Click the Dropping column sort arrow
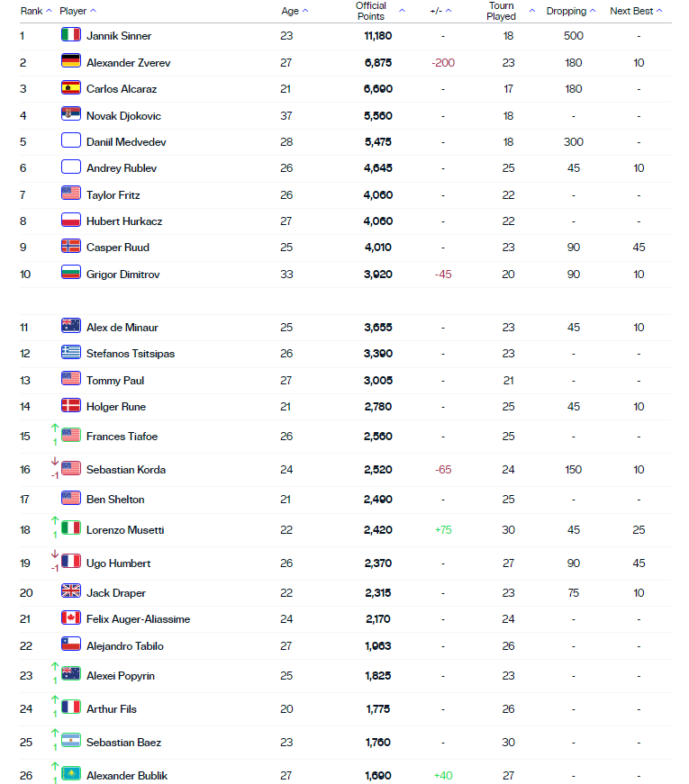This screenshot has width=689, height=784. (x=594, y=11)
